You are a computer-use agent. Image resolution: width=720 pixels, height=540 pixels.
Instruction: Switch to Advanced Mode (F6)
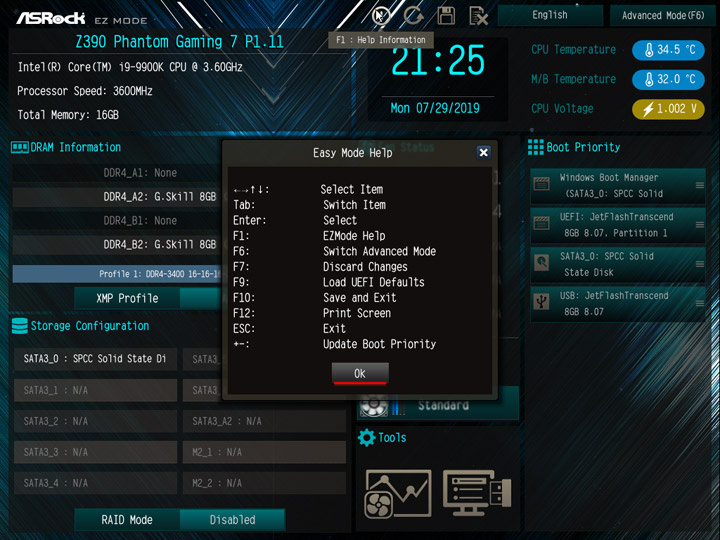[x=663, y=16]
